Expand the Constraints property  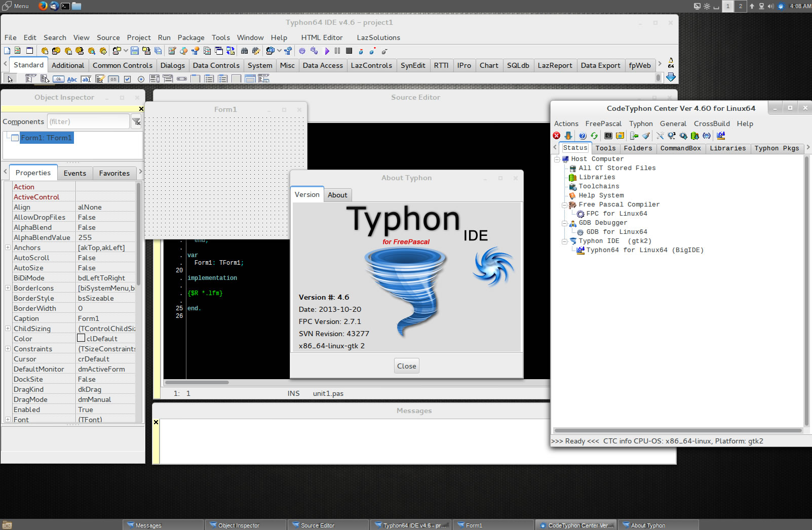[8, 349]
